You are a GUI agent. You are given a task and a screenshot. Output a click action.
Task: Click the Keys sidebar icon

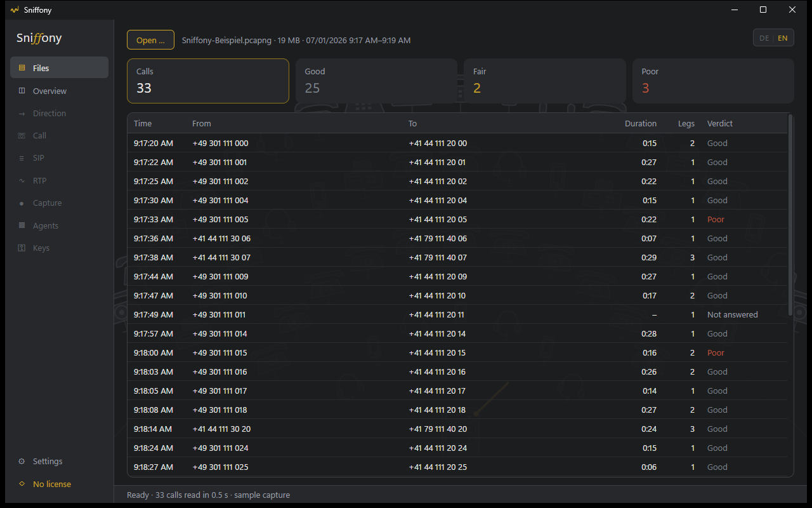(22, 248)
